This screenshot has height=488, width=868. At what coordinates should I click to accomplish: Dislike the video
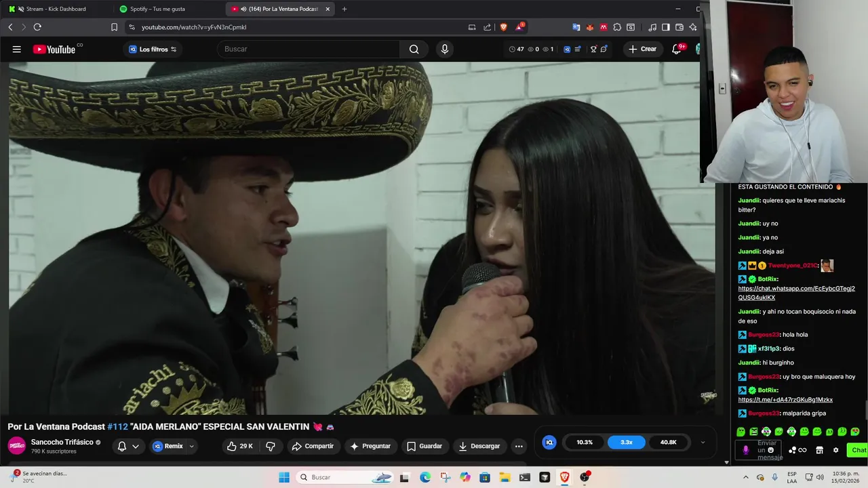point(271,446)
